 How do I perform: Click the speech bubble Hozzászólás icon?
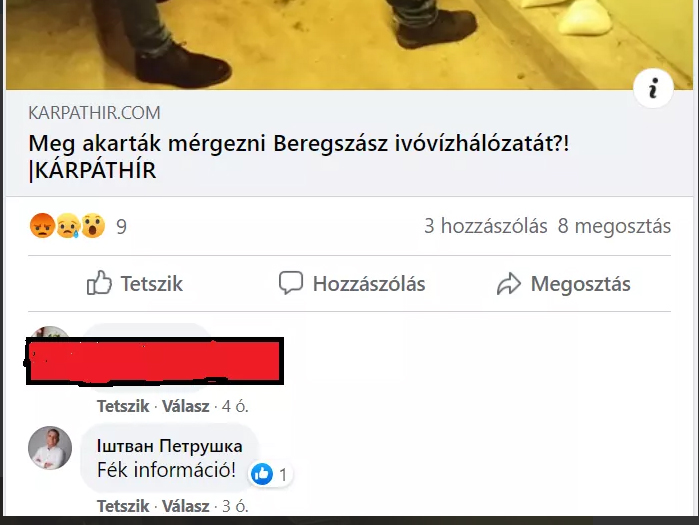click(291, 283)
